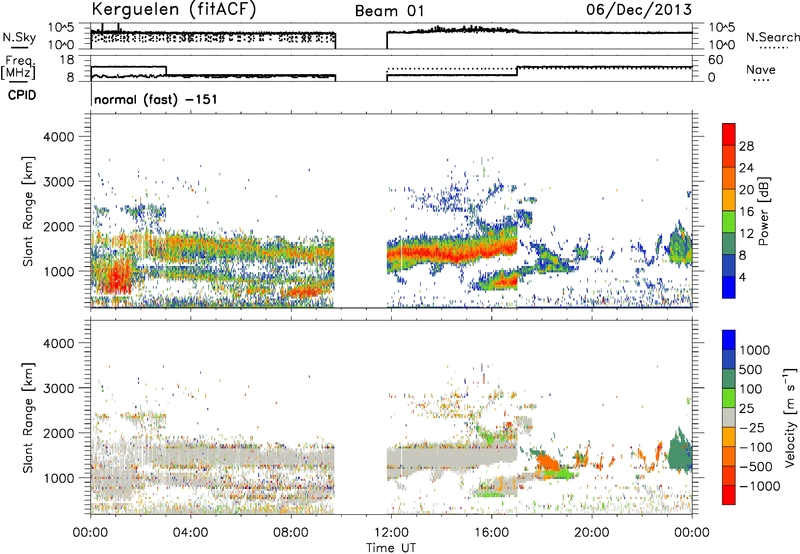This screenshot has width=800, height=554.
Task: Click the "12:00" time axis label
Action: pos(391,533)
